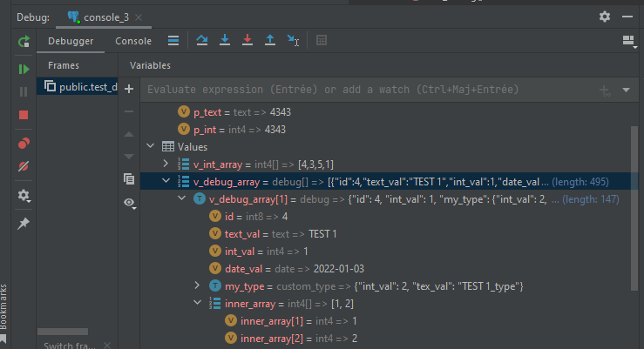Step out of current function
The image size is (644, 349).
pos(270,40)
